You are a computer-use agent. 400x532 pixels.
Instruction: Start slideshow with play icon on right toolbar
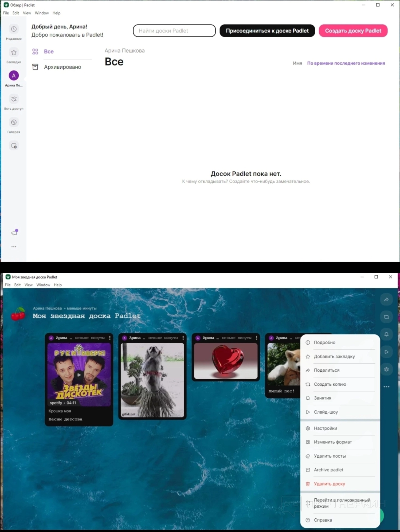[x=386, y=352]
